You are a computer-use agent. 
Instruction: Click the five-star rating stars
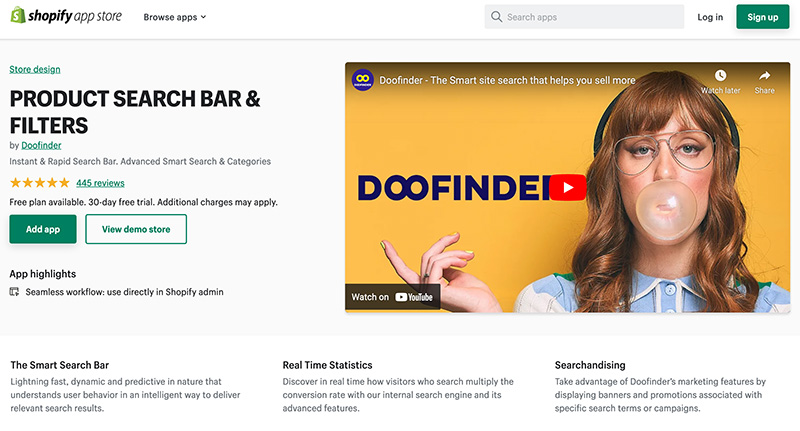click(40, 183)
